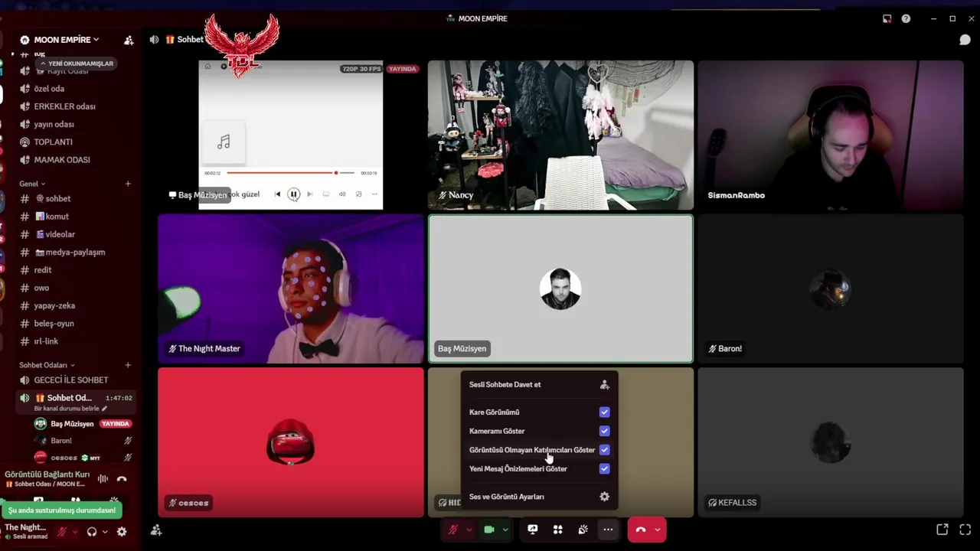Viewport: 980px width, 551px height.
Task: Toggle Yeni Mesaj Önizlemeleri Göster checkbox
Action: [604, 468]
